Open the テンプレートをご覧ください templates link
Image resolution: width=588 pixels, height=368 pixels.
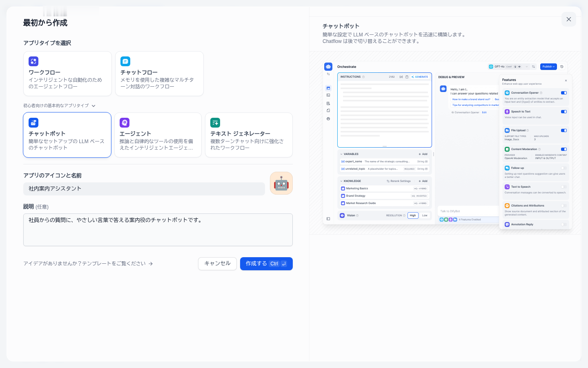point(88,264)
